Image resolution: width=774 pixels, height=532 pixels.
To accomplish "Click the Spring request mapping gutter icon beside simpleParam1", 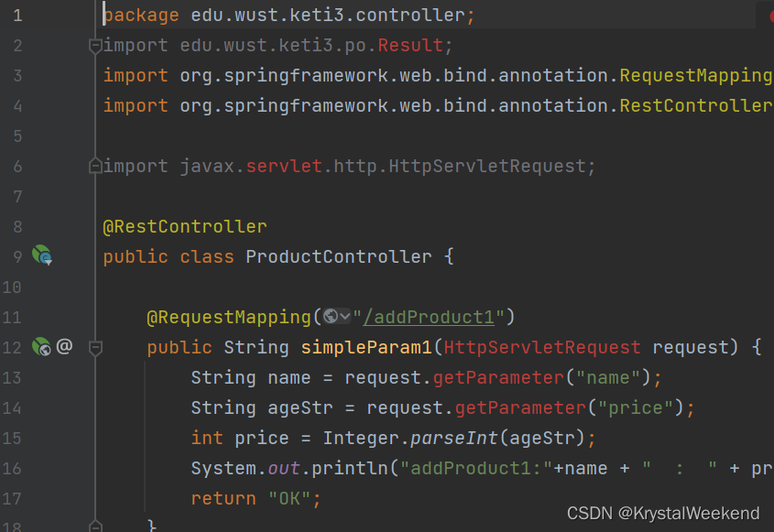I will click(x=41, y=346).
